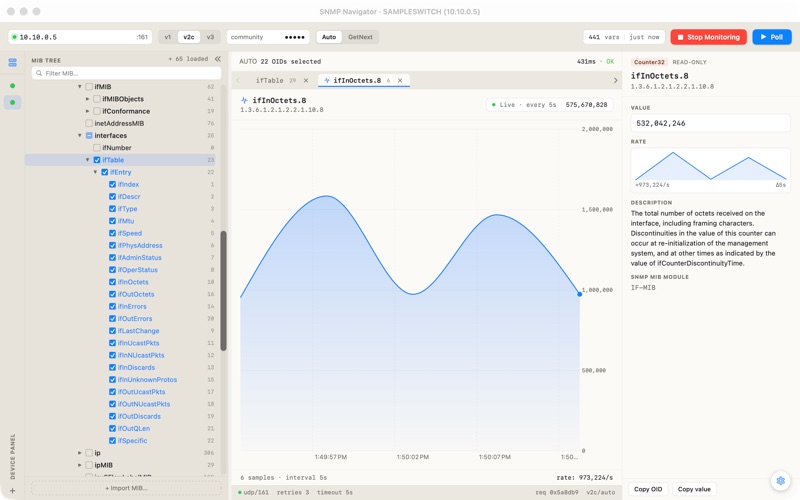
Task: Check the ifMIB checkbox
Action: point(89,87)
